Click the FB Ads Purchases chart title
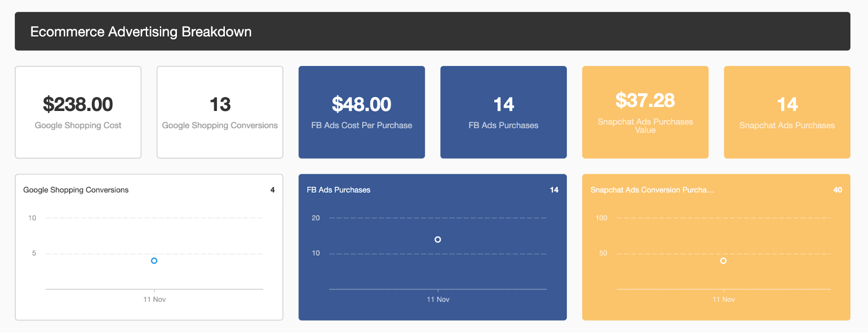The image size is (868, 333). (339, 190)
